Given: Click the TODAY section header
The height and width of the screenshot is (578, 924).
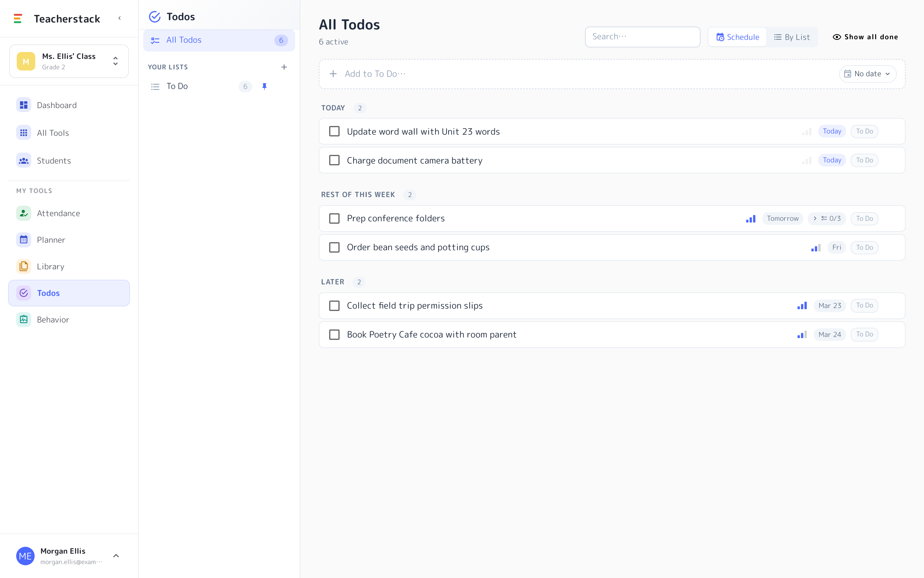Looking at the screenshot, I should pos(333,108).
